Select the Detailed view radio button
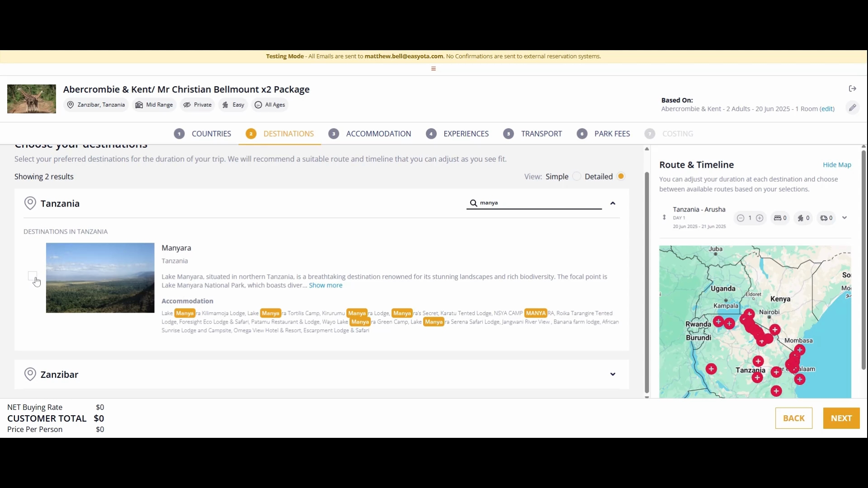 click(x=621, y=177)
